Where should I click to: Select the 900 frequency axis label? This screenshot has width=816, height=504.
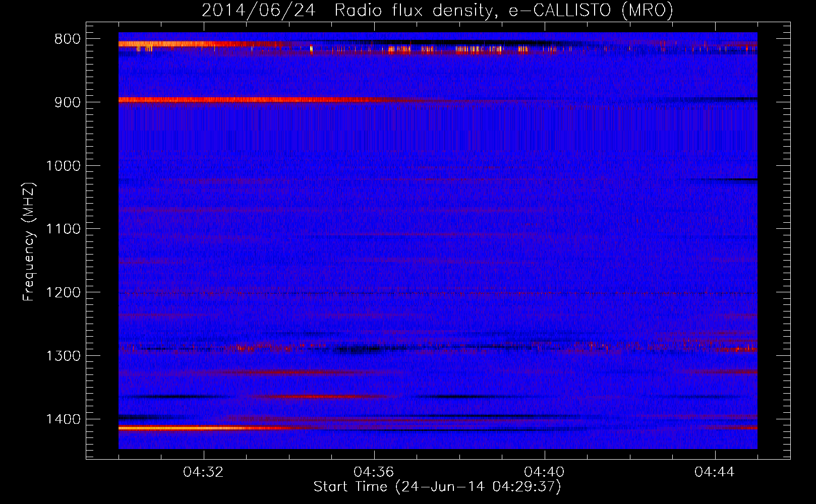click(x=67, y=102)
